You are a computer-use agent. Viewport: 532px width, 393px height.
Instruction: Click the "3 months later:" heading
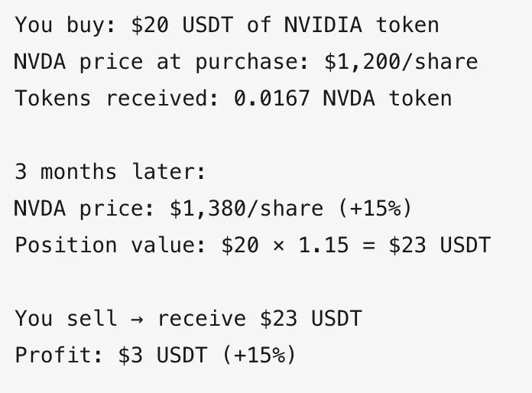110,171
